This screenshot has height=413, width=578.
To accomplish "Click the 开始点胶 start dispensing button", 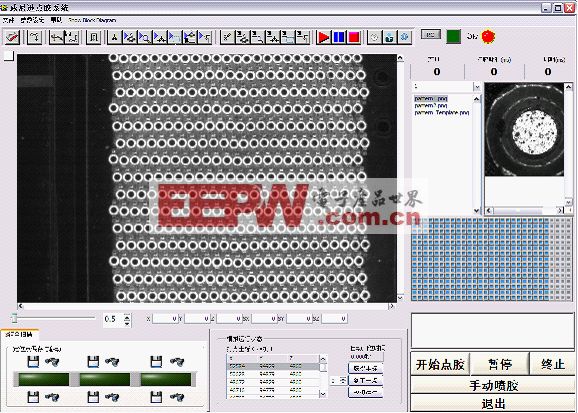I will coord(440,364).
